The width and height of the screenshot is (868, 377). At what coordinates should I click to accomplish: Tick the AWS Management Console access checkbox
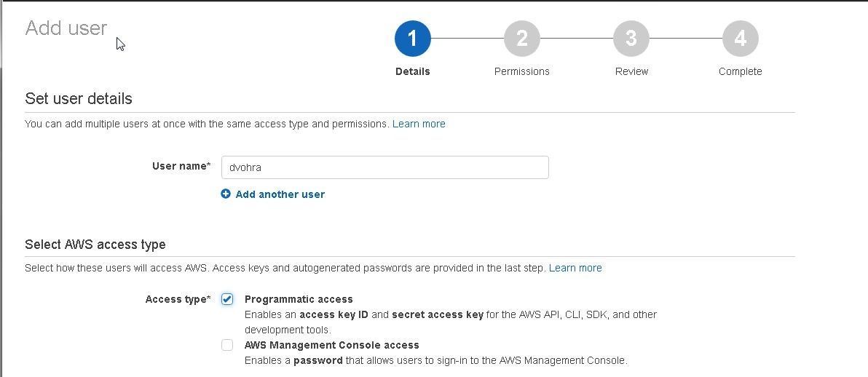point(227,345)
